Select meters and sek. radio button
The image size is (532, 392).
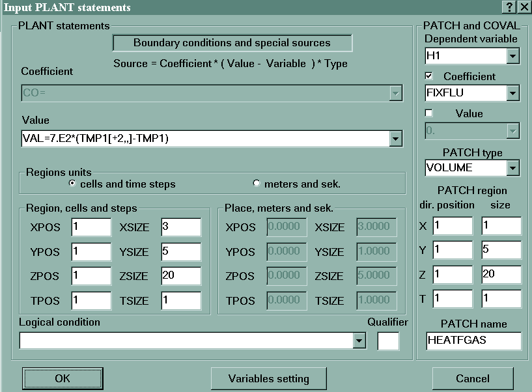click(x=257, y=184)
